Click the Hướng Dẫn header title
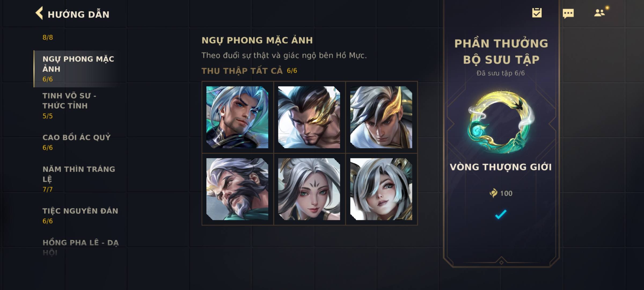 pos(79,14)
